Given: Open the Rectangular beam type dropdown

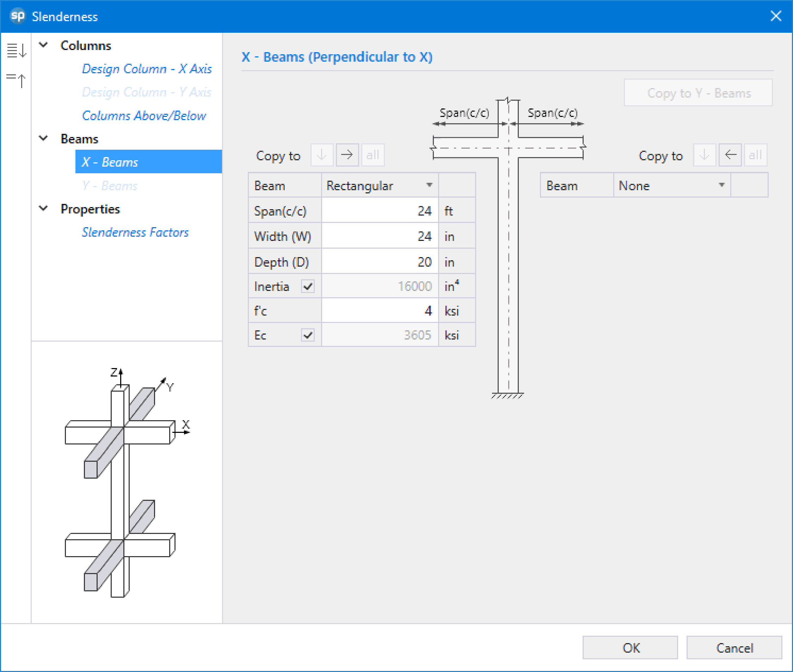Looking at the screenshot, I should point(380,186).
